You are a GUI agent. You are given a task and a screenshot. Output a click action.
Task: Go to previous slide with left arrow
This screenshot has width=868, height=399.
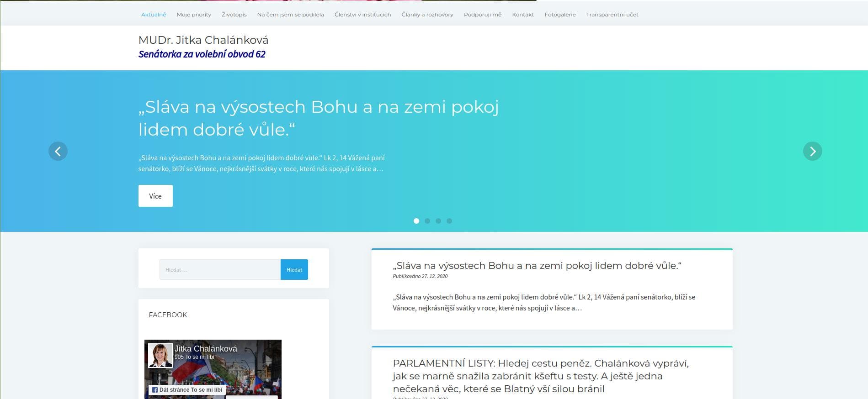click(x=58, y=151)
